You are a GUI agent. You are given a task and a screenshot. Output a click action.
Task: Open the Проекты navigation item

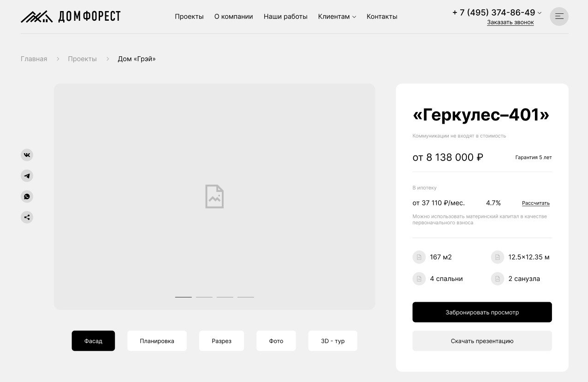click(x=189, y=17)
